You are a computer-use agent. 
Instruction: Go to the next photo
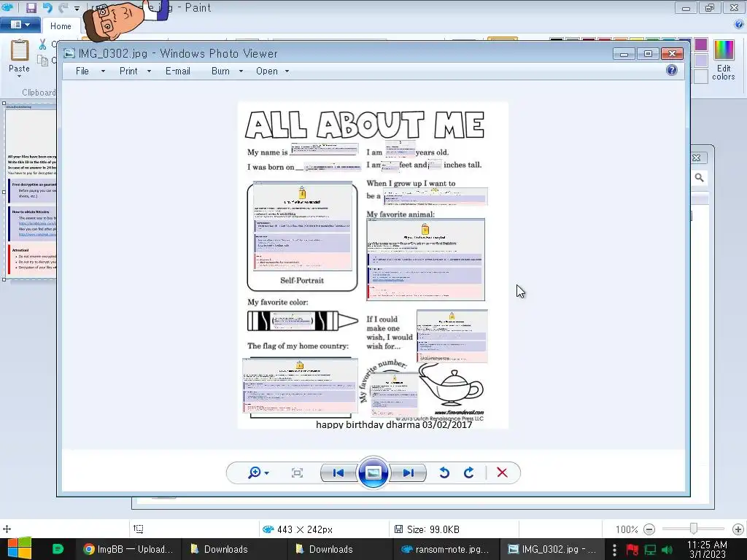409,472
